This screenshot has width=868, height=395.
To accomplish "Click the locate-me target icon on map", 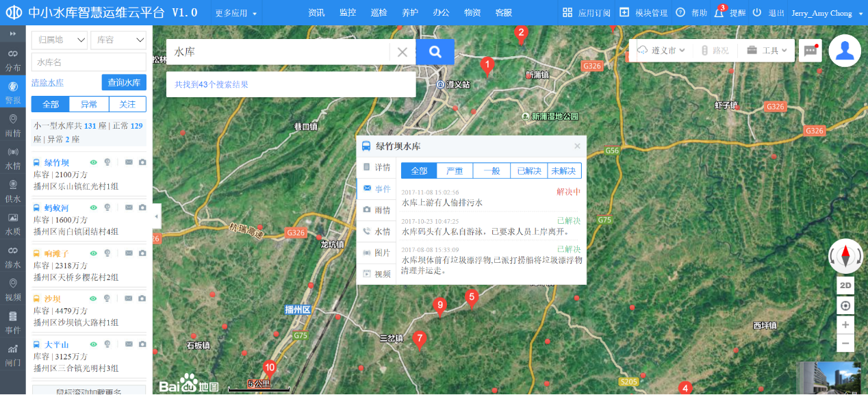I will pos(845,305).
